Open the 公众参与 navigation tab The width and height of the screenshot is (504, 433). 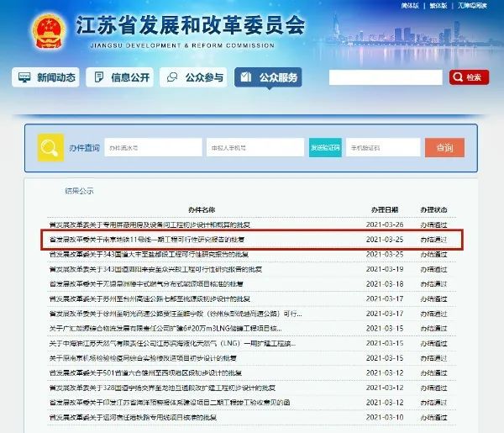tap(193, 77)
